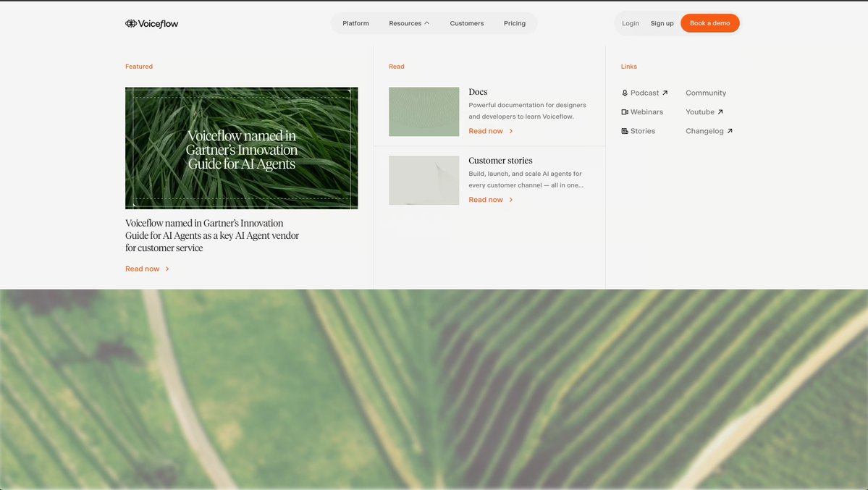The image size is (868, 490).
Task: Open the Gartner Innovation Guide featured image
Action: tap(241, 148)
